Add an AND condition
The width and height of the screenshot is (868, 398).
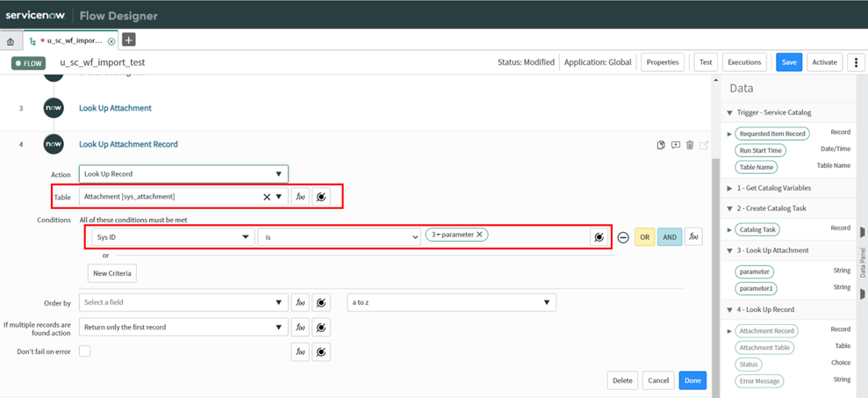coord(670,237)
